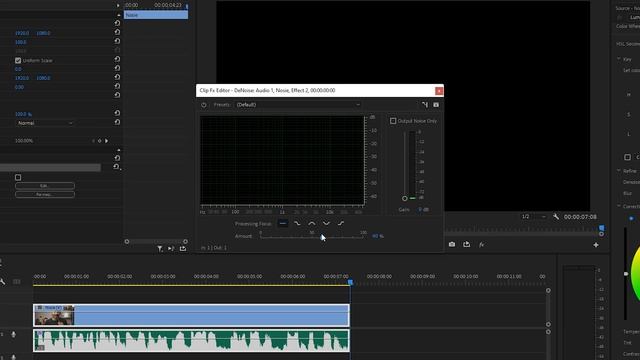Click vertical luminance slider beside color wheel
Screen dimensions: 640x360
click(x=626, y=273)
